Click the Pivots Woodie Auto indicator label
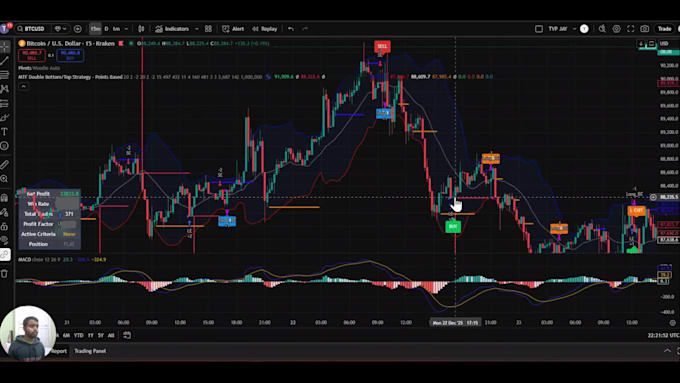680x383 pixels. tap(39, 68)
